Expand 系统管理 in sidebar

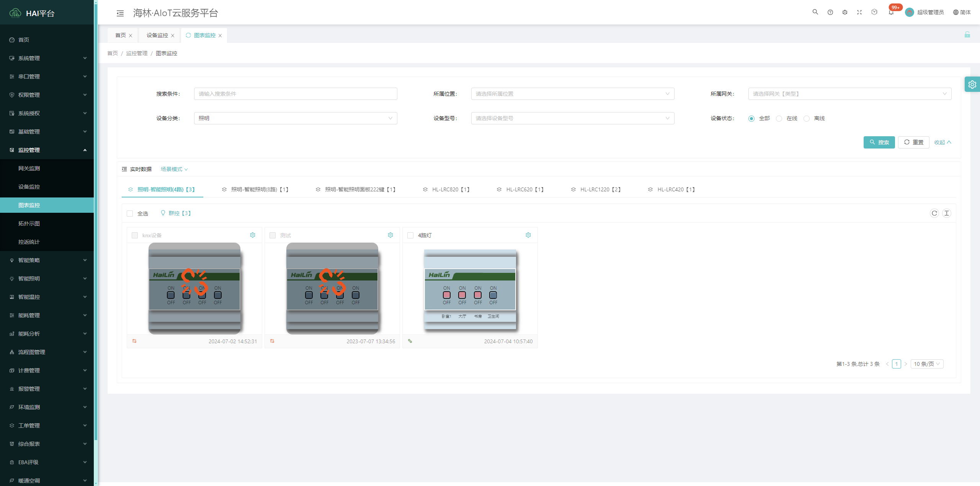[47, 58]
